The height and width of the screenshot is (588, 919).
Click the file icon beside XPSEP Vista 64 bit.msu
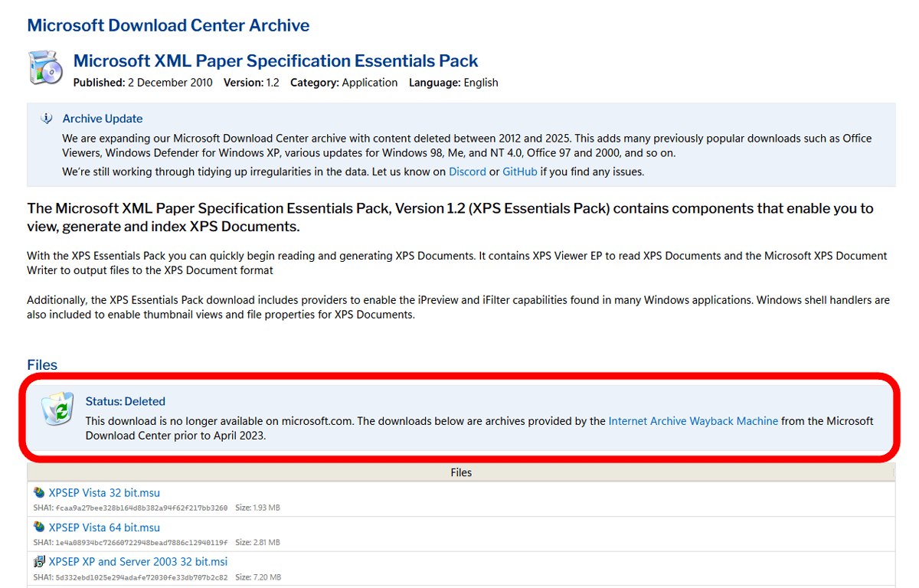[x=39, y=527]
